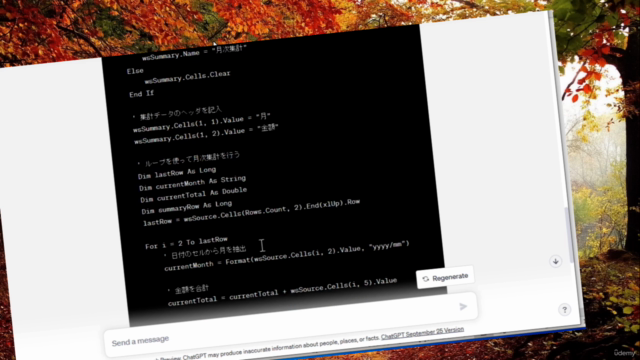Focus the Send a message input field
640x360 pixels.
click(x=291, y=325)
